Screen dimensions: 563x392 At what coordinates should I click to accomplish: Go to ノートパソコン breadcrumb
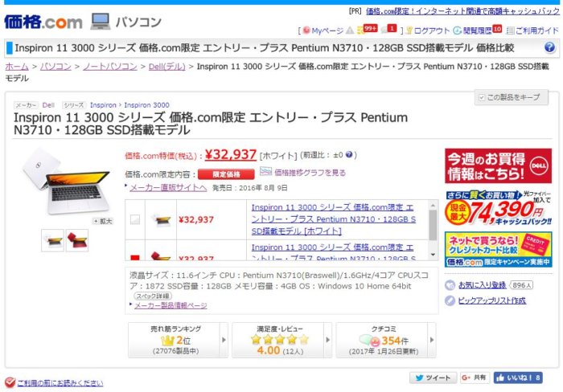pos(110,67)
